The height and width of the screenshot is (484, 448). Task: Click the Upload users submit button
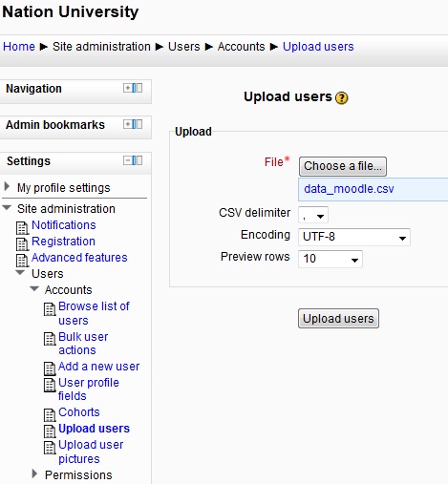pos(338,318)
